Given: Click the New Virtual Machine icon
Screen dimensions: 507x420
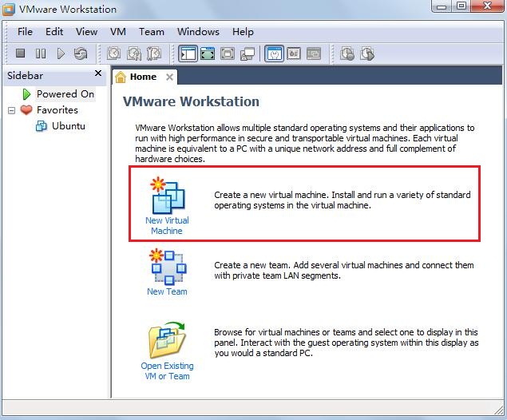Looking at the screenshot, I should pos(168,196).
